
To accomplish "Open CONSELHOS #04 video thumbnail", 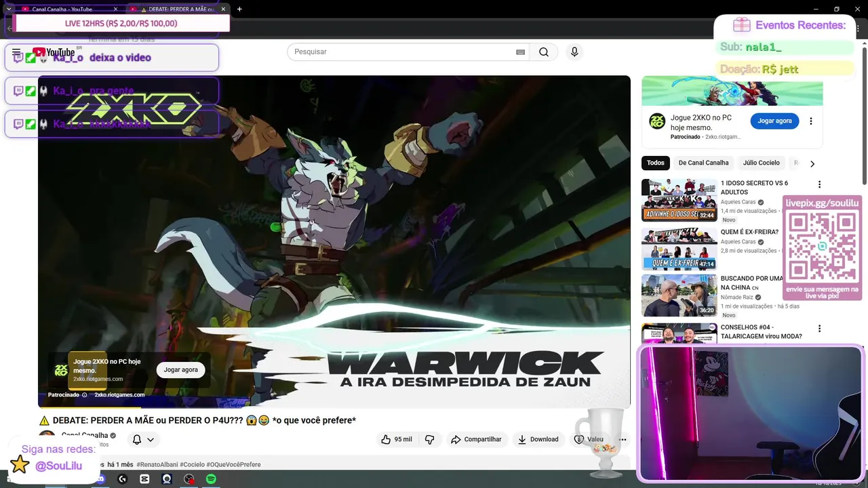I will 679,334.
